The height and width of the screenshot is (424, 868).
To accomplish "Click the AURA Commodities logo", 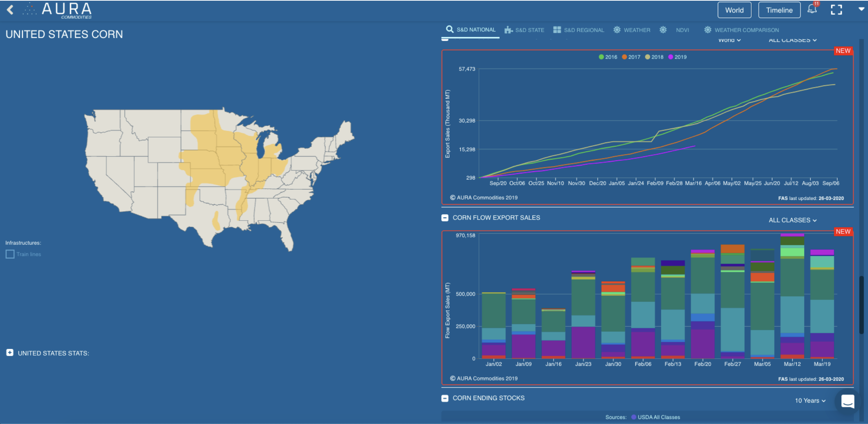I will [57, 10].
